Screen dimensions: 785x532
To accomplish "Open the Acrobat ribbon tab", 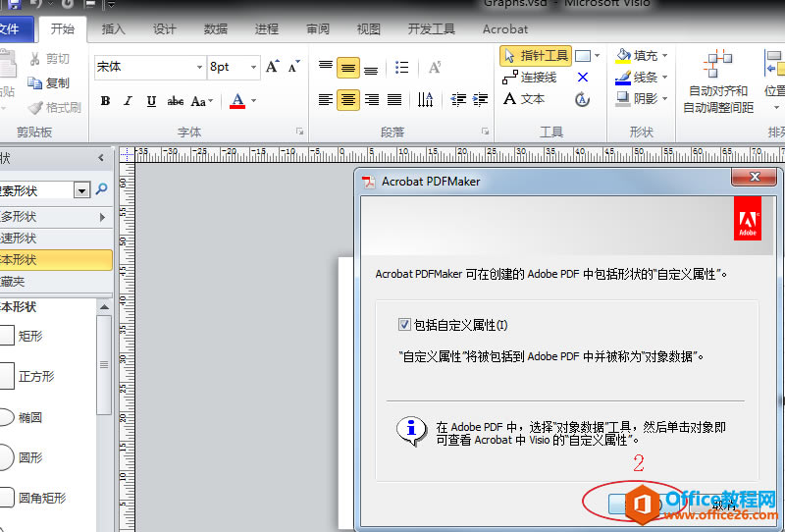I will click(x=505, y=29).
